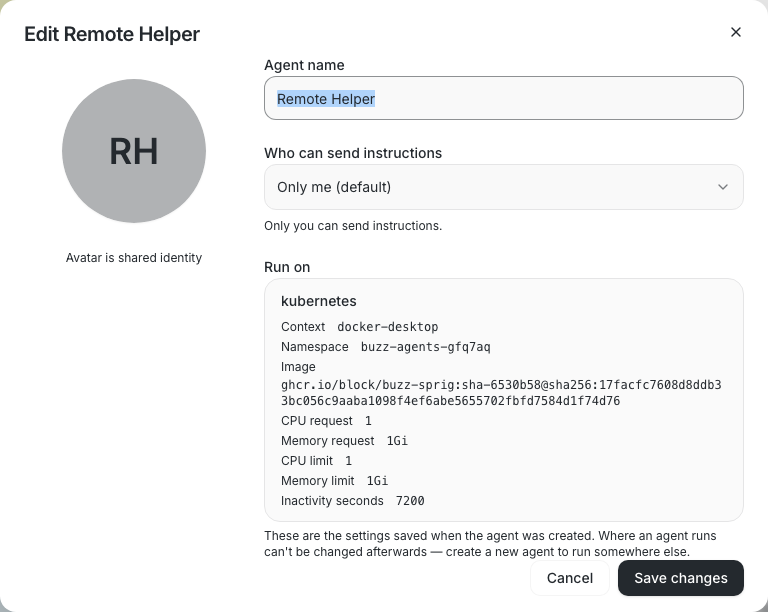This screenshot has width=768, height=612.
Task: Click 'Only you can send instructions.' text
Action: pos(353,226)
